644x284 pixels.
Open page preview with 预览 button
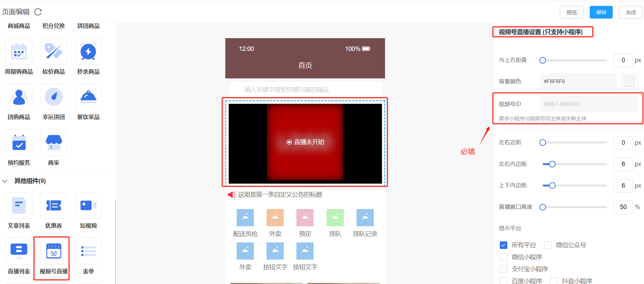(572, 12)
